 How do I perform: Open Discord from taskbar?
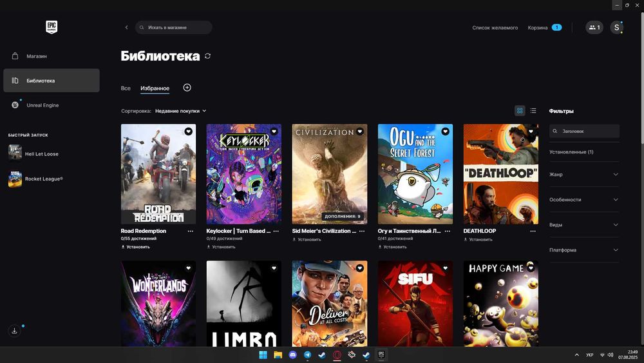[x=293, y=355]
